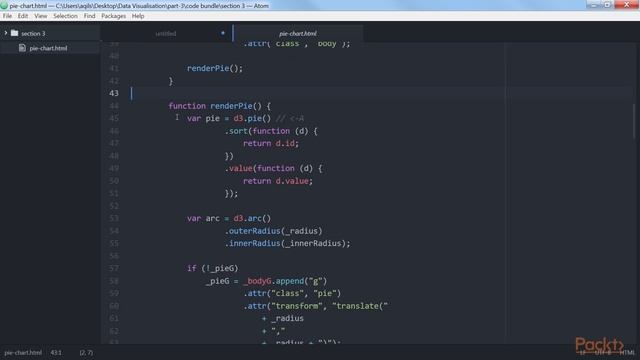Close the Atom window

click(x=627, y=4)
